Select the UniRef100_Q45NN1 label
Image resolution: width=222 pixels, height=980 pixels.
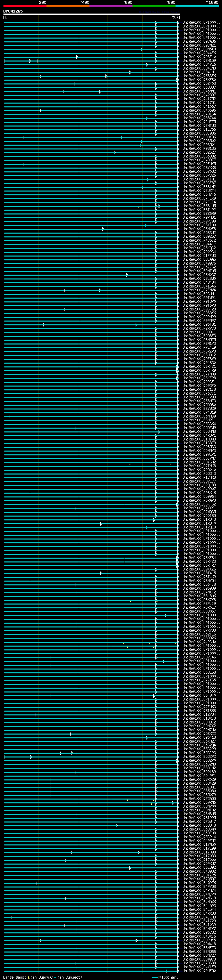pos(199,91)
